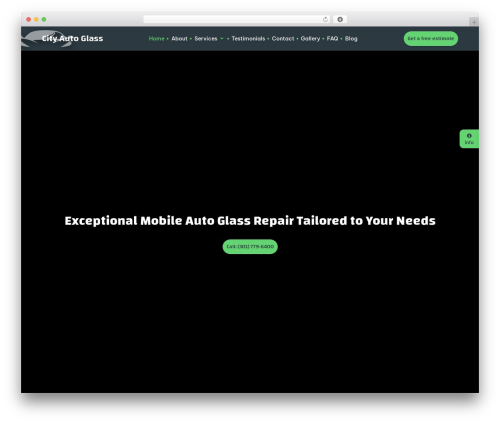The image size is (500, 423).
Task: Close the browser window red button
Action: [29, 19]
